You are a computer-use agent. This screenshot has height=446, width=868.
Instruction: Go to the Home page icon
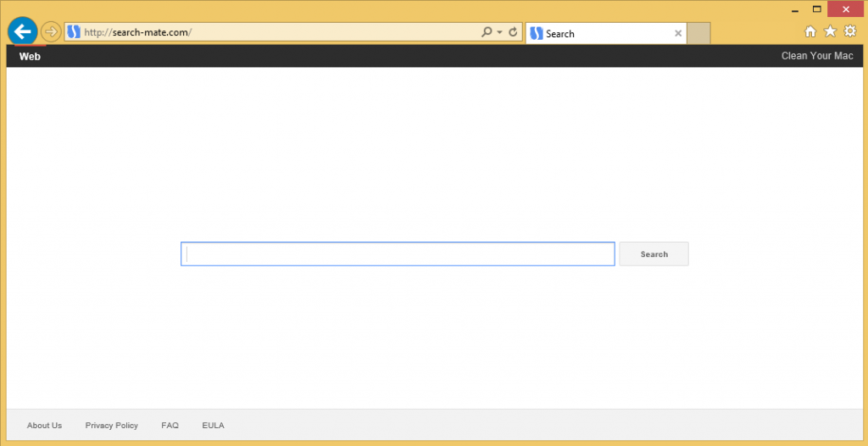pos(810,31)
